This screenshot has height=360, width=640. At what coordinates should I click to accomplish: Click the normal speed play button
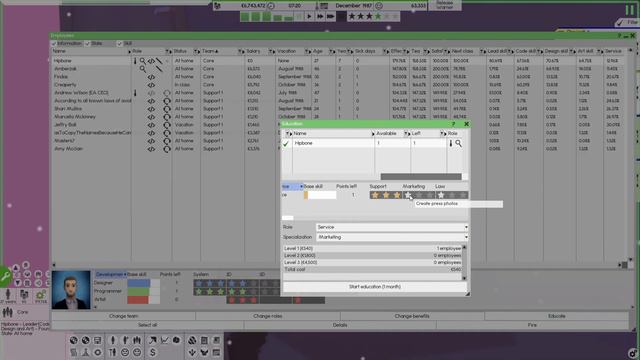click(309, 17)
